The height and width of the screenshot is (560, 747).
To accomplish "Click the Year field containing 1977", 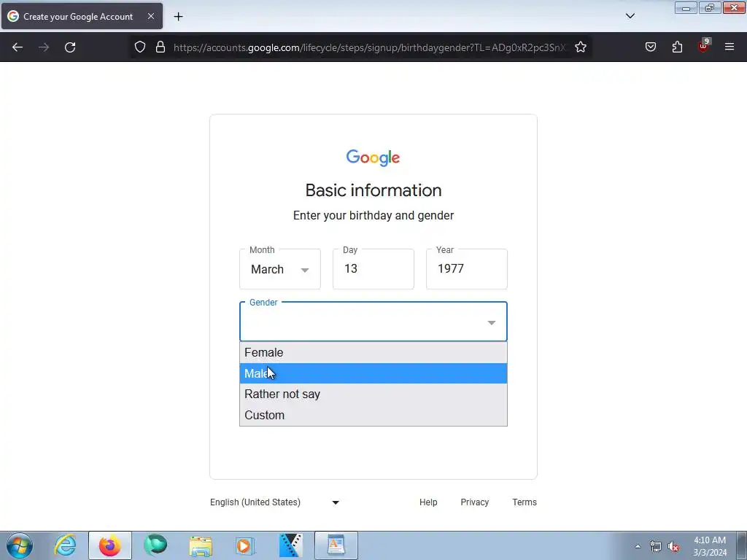I will tap(467, 269).
